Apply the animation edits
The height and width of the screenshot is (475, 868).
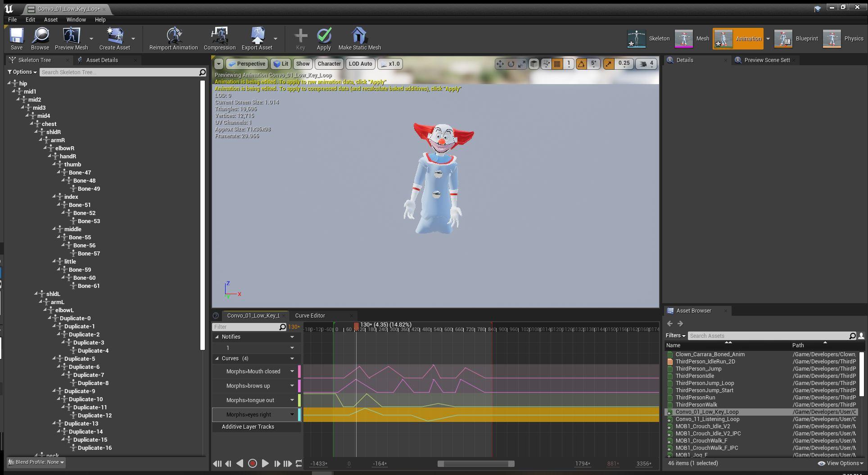[324, 39]
